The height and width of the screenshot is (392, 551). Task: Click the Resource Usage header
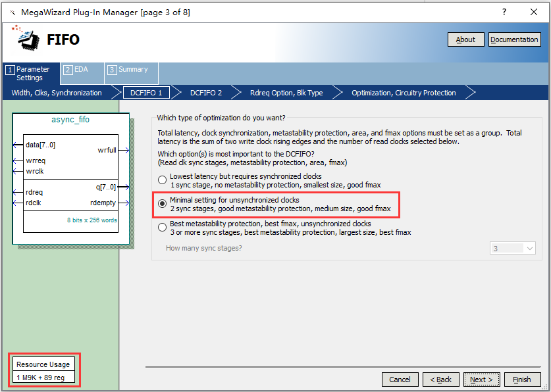pos(43,364)
